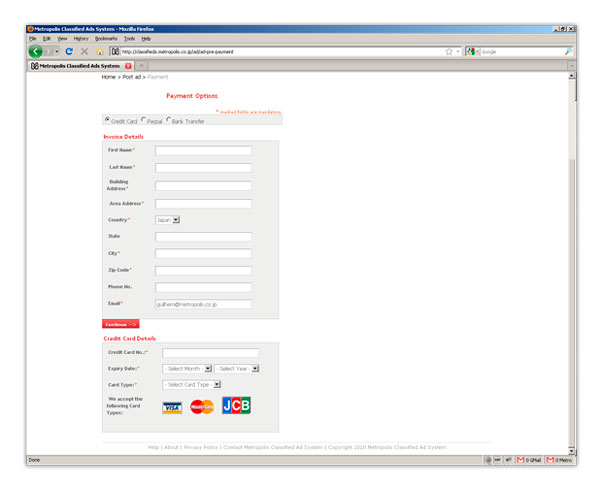This screenshot has height=486, width=600.
Task: Open the History menu in the menu bar
Action: (x=81, y=38)
